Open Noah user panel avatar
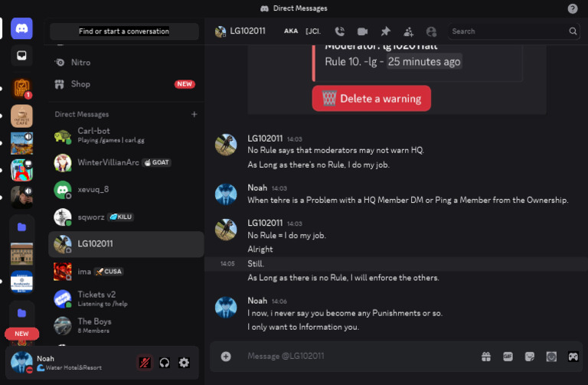Viewport: 588px width, 385px height. click(x=21, y=363)
